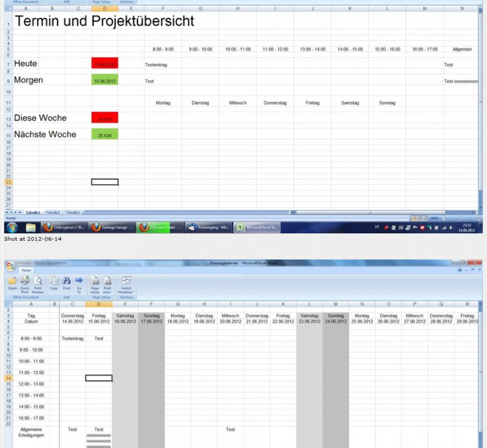Screen dimensions: 487x448
Task: Open Find with the binoculars icon
Action: [x=67, y=283]
